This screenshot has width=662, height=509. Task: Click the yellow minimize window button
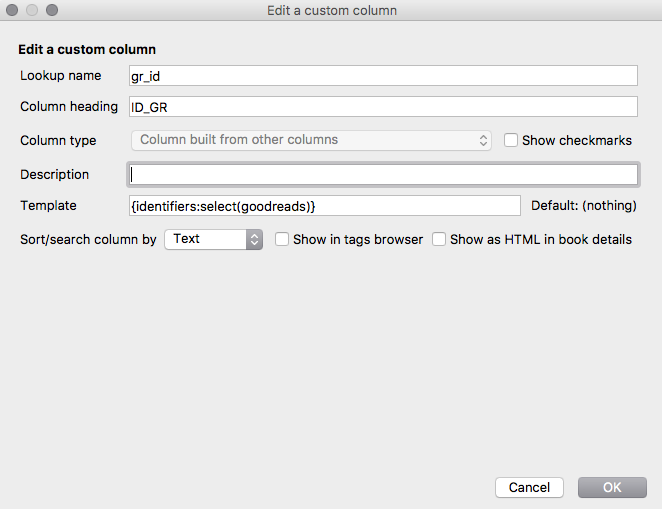click(32, 11)
